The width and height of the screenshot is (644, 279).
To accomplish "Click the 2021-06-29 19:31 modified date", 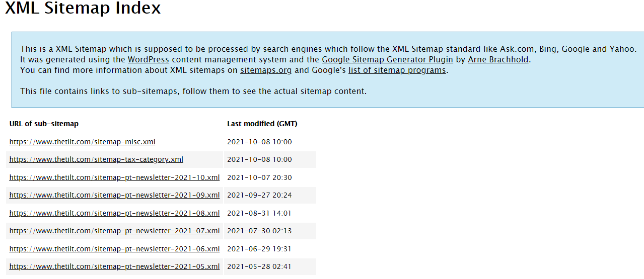I will click(x=259, y=249).
